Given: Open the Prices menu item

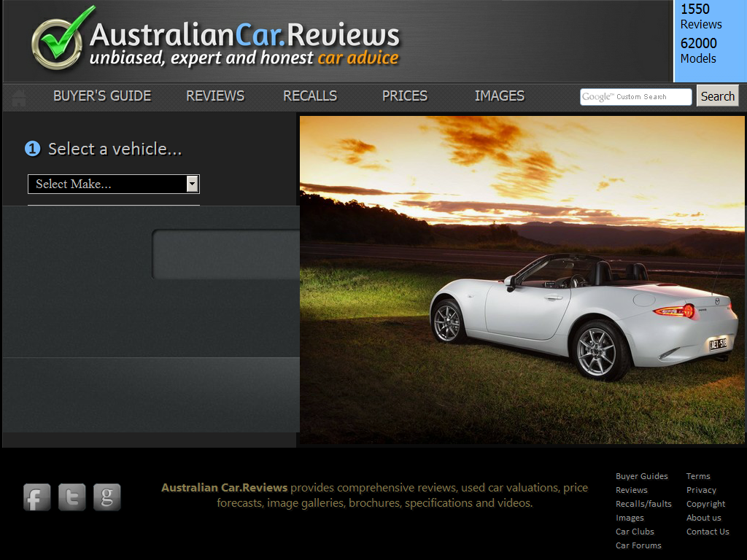Looking at the screenshot, I should coord(405,96).
